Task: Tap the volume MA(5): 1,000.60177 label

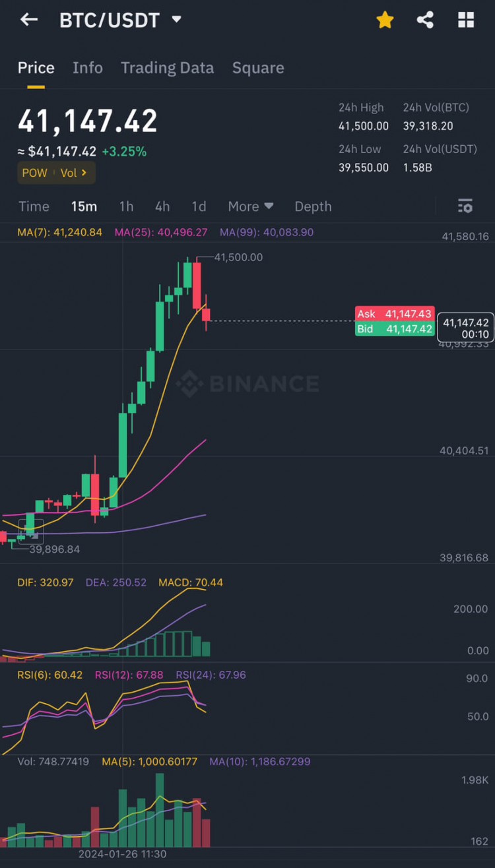Action: click(150, 762)
